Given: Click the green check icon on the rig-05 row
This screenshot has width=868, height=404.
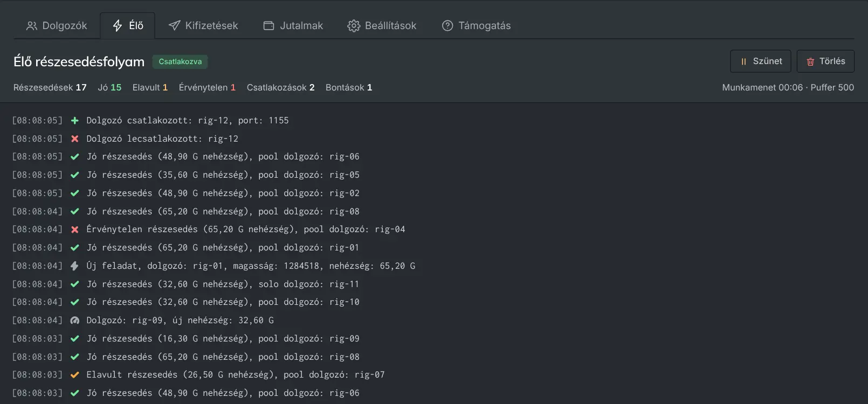Looking at the screenshot, I should (x=75, y=175).
